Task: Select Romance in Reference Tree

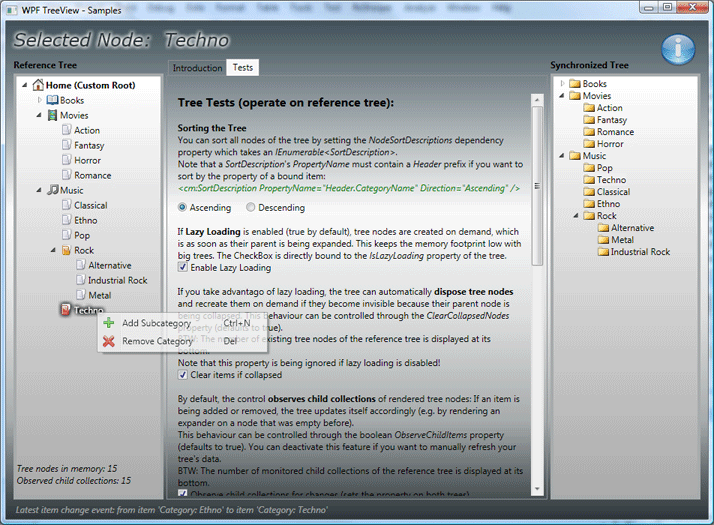Action: [92, 175]
